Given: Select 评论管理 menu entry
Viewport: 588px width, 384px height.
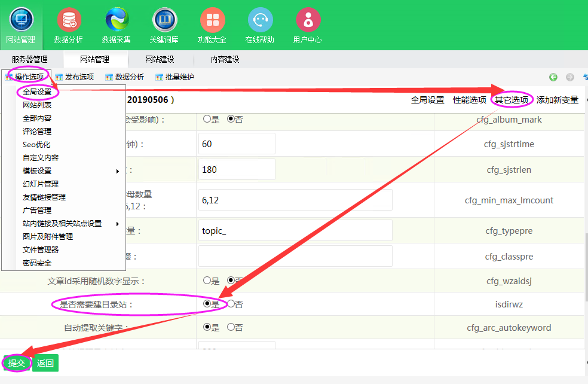Looking at the screenshot, I should [37, 132].
